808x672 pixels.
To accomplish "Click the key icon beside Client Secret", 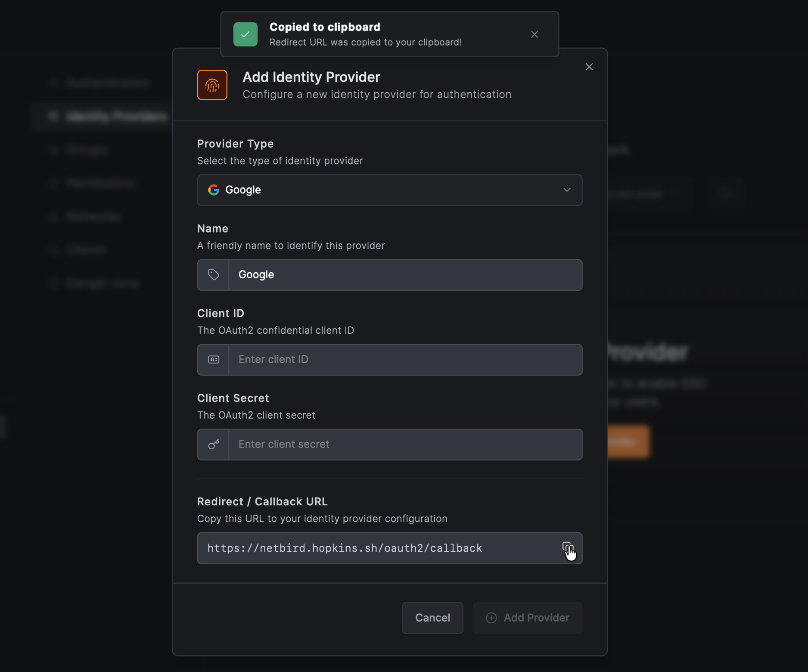I will (x=214, y=445).
